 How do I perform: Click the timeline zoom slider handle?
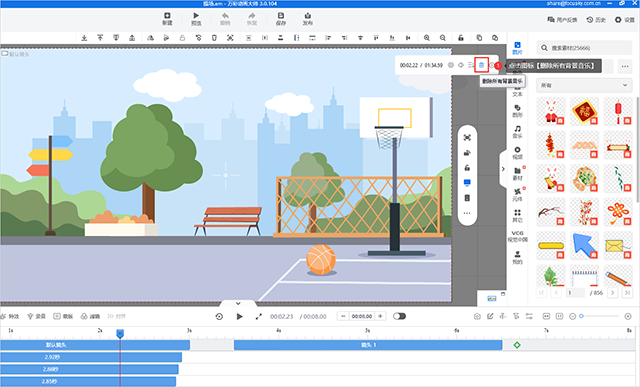[581, 316]
